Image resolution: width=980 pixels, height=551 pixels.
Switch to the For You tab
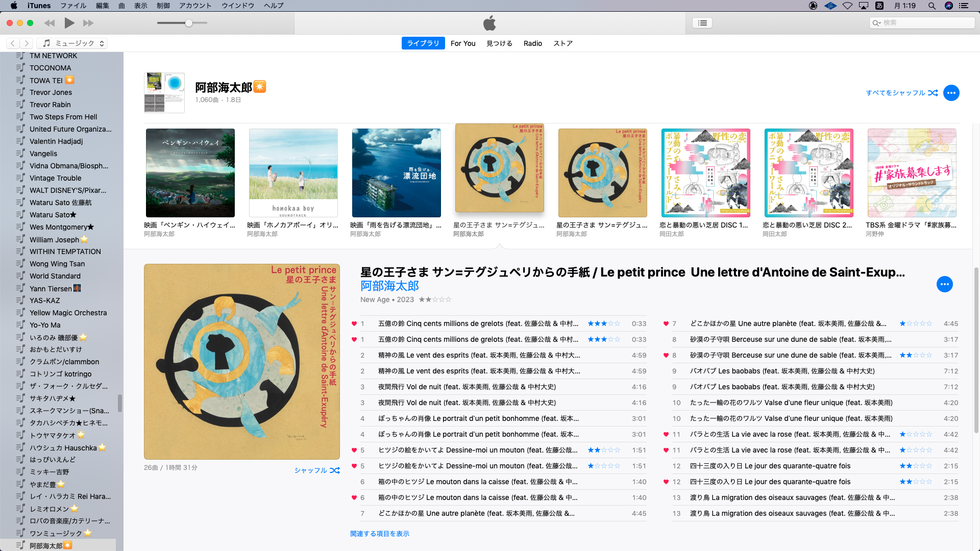[462, 43]
